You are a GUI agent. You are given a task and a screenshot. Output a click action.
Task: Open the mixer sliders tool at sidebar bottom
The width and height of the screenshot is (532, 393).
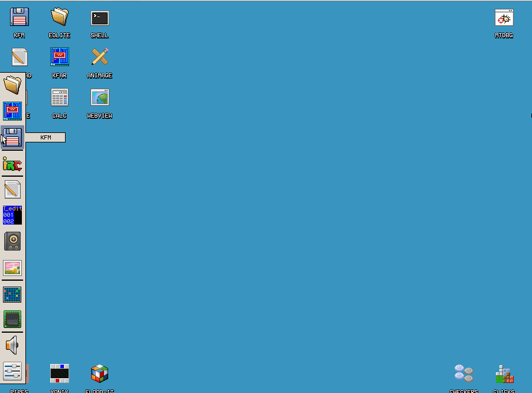click(12, 371)
